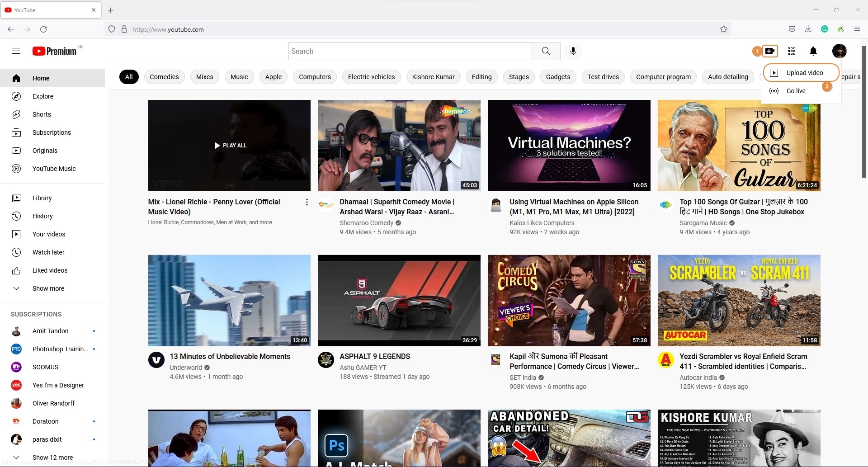The image size is (868, 467).
Task: Bookmark this page with the star
Action: 724,29
